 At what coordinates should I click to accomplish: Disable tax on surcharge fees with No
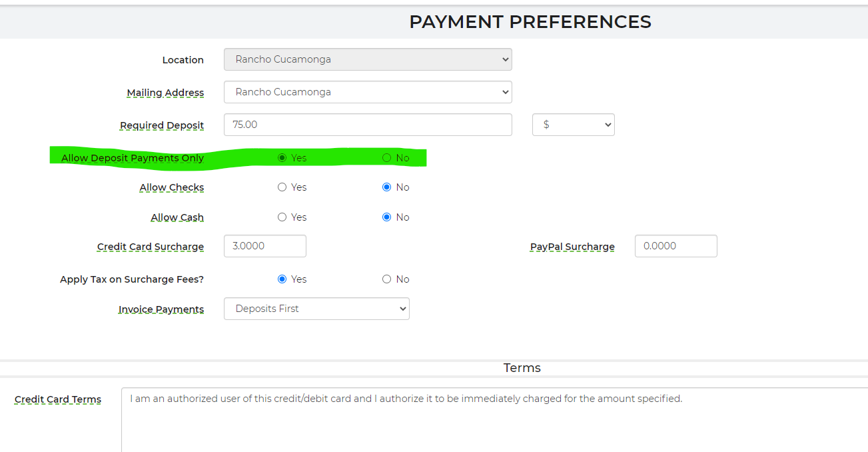pos(386,279)
